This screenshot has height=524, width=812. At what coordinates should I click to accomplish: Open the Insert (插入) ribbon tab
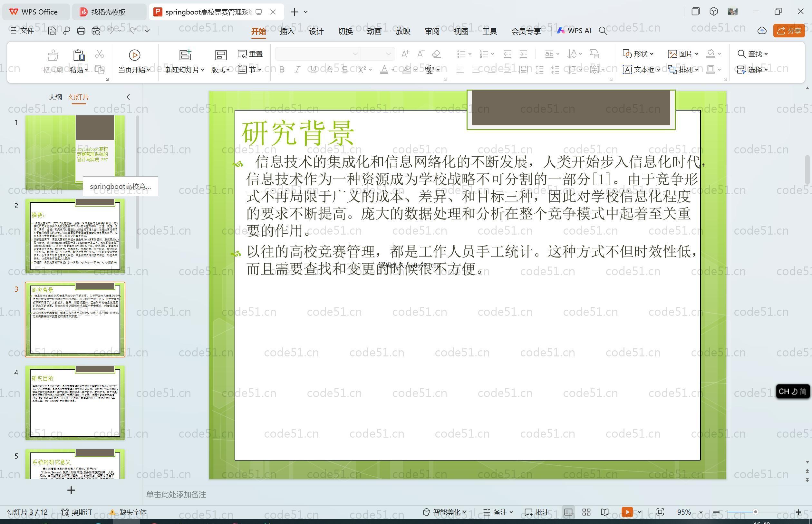[x=287, y=31]
